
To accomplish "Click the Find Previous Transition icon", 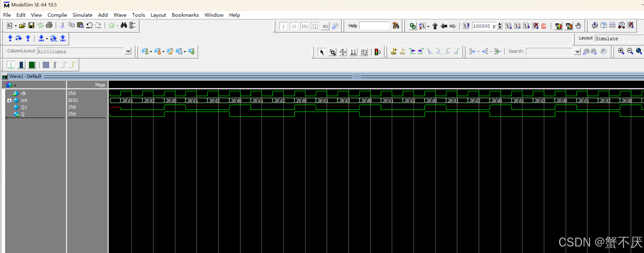I will click(412, 51).
